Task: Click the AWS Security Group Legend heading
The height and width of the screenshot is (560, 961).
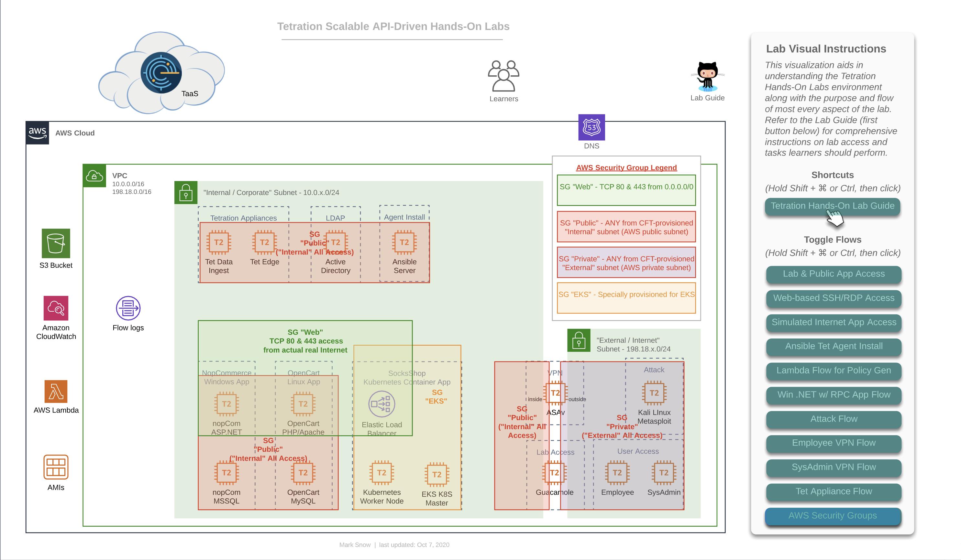Action: [x=626, y=167]
